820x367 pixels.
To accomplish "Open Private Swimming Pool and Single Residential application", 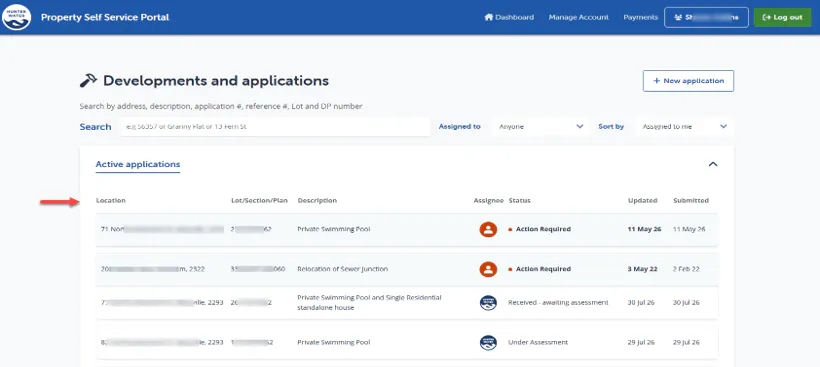I will point(406,303).
